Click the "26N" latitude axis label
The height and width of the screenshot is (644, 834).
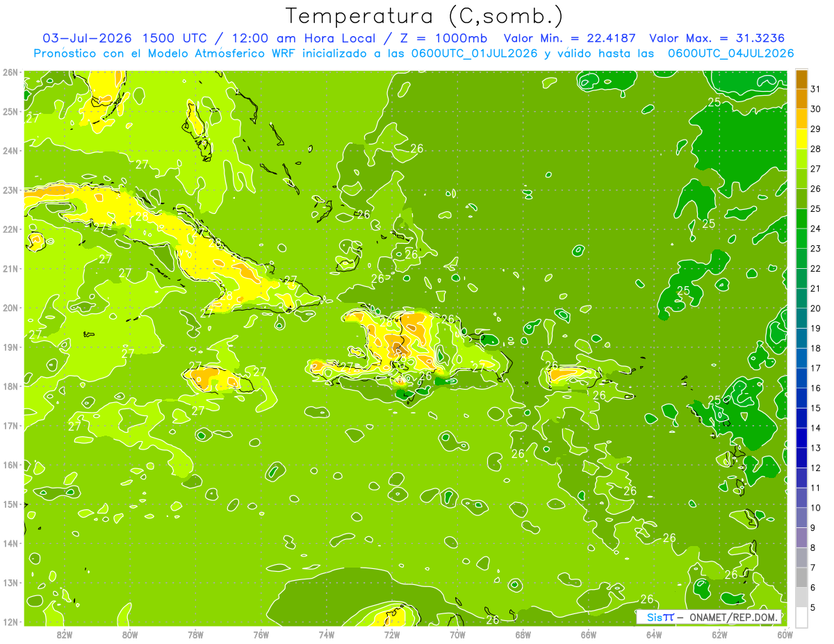[10, 72]
